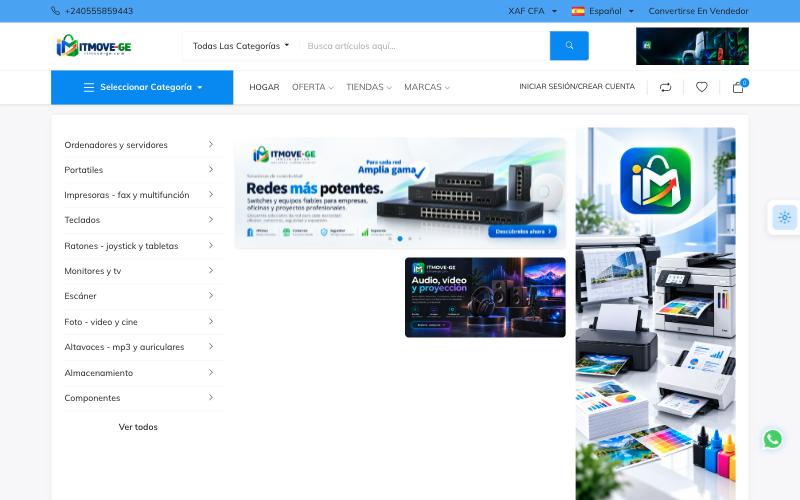Open the wishlist heart icon
The width and height of the screenshot is (800, 500).
tap(702, 87)
